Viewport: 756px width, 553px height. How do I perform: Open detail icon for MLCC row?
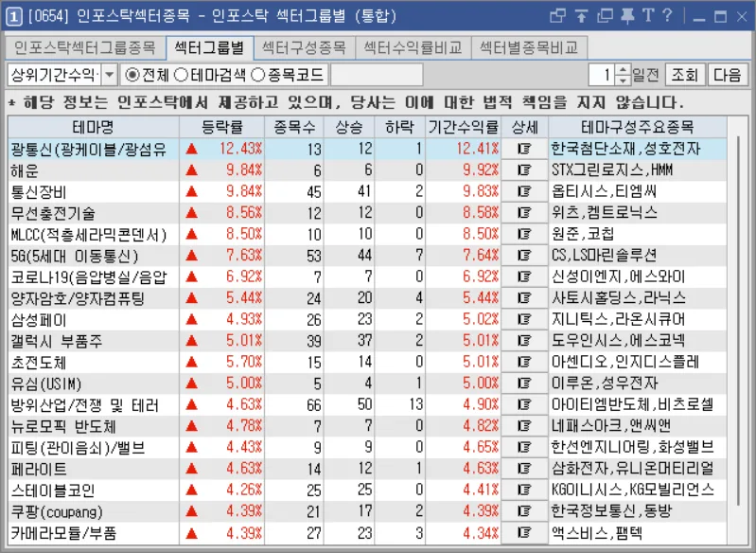[524, 234]
